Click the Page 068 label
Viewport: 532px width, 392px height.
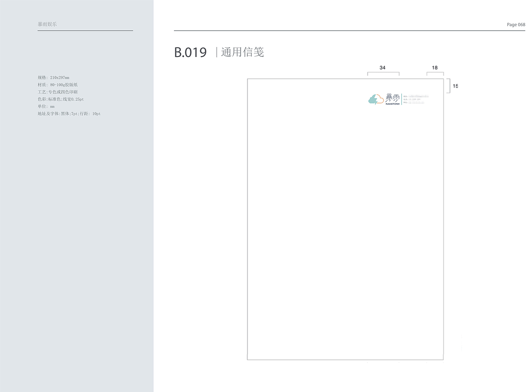516,25
